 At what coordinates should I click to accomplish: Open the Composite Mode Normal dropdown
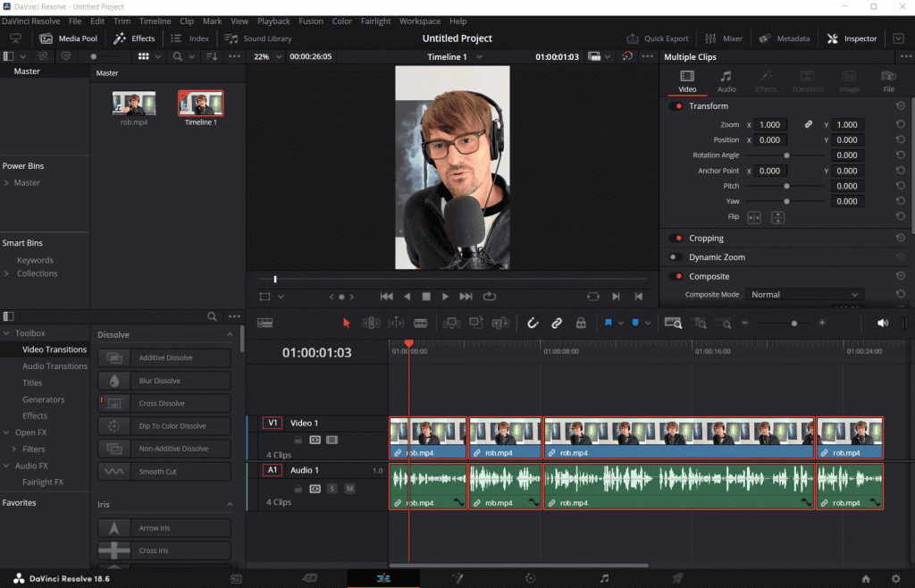pyautogui.click(x=804, y=295)
